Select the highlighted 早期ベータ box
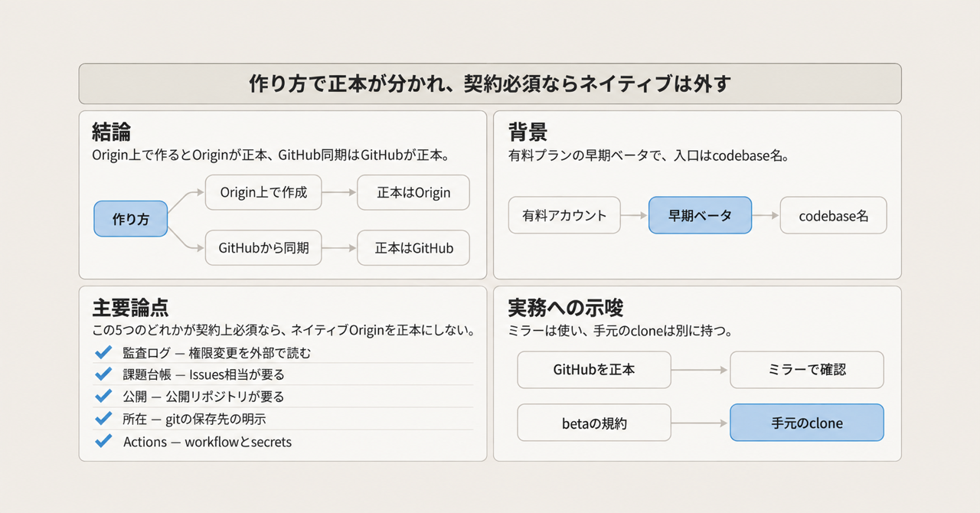Image resolution: width=980 pixels, height=513 pixels. click(700, 215)
